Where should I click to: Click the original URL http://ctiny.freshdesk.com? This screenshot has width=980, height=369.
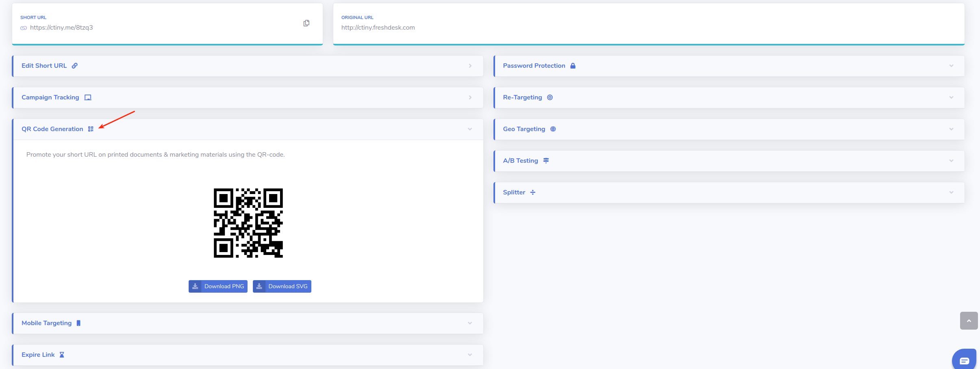coord(378,28)
